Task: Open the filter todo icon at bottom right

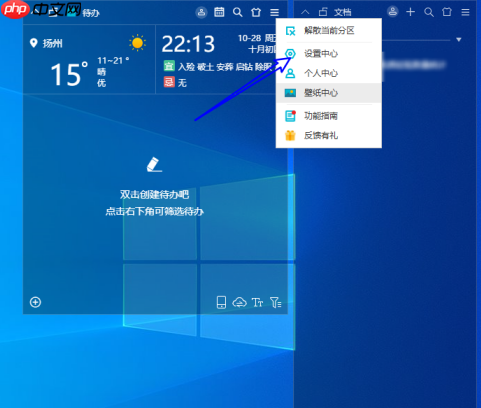Action: 276,302
